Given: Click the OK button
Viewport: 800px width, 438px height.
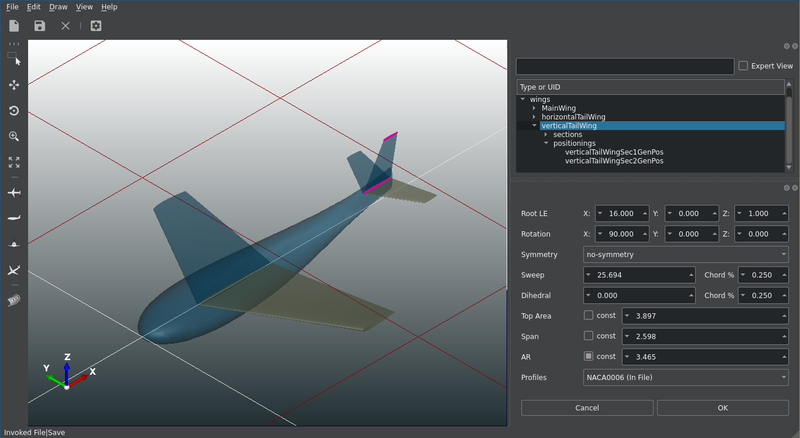Looking at the screenshot, I should (722, 408).
